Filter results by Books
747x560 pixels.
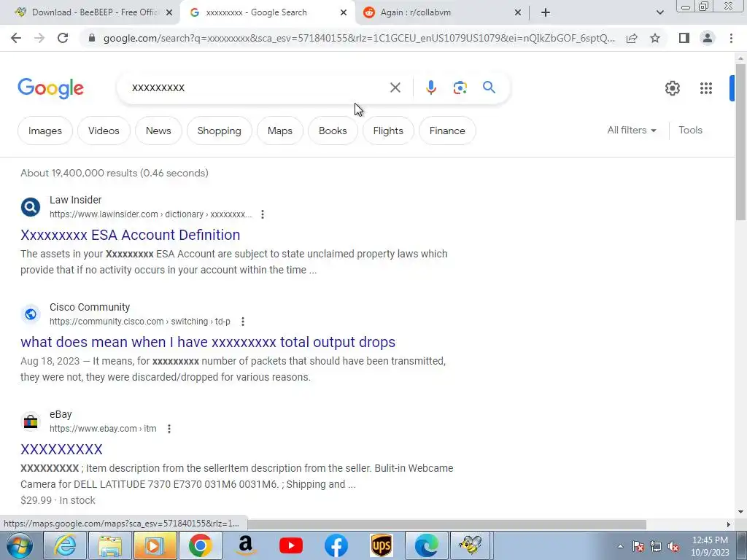tap(333, 131)
